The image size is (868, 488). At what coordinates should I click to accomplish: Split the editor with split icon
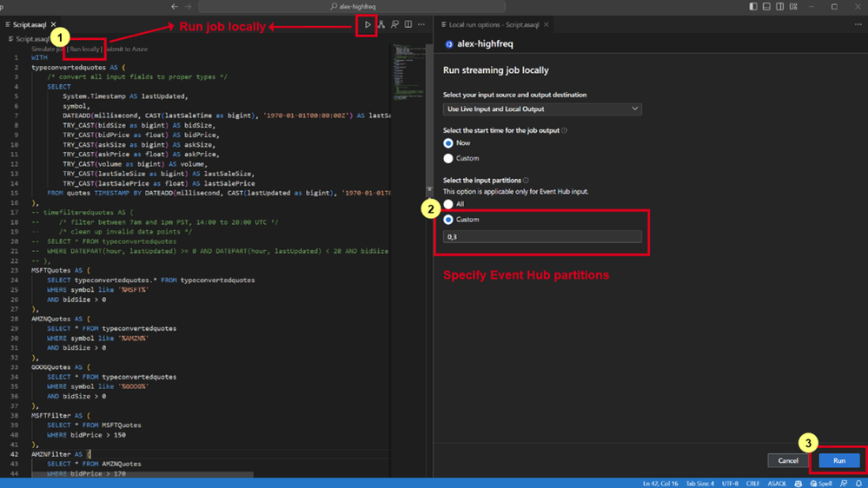pos(408,24)
